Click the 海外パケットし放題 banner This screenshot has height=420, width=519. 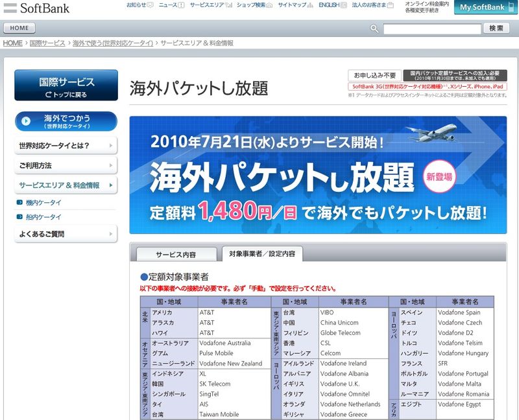point(318,175)
